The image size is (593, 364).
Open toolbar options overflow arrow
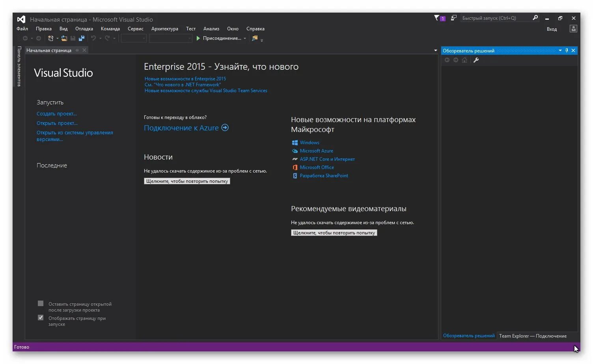pos(262,40)
